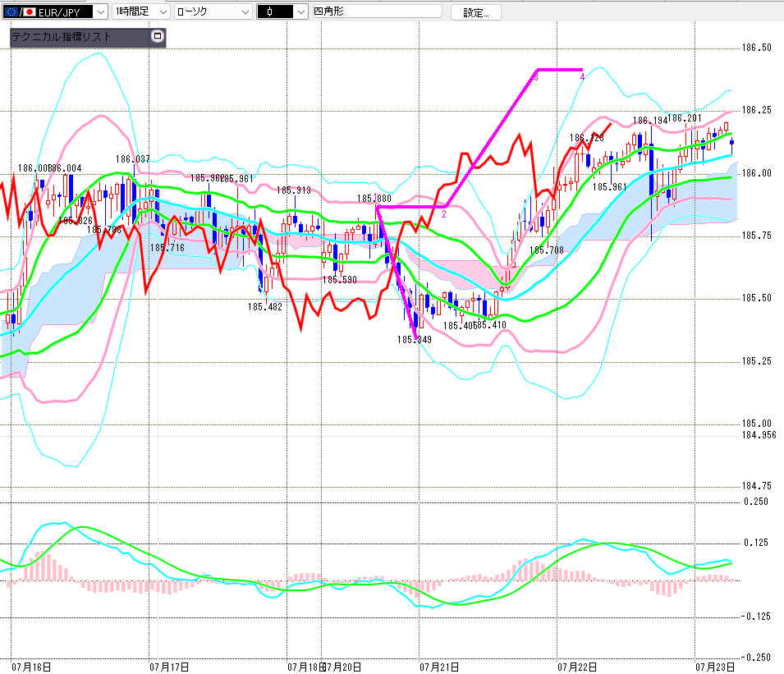The image size is (784, 674).
Task: Click the 184.75 price axis label
Action: (756, 486)
